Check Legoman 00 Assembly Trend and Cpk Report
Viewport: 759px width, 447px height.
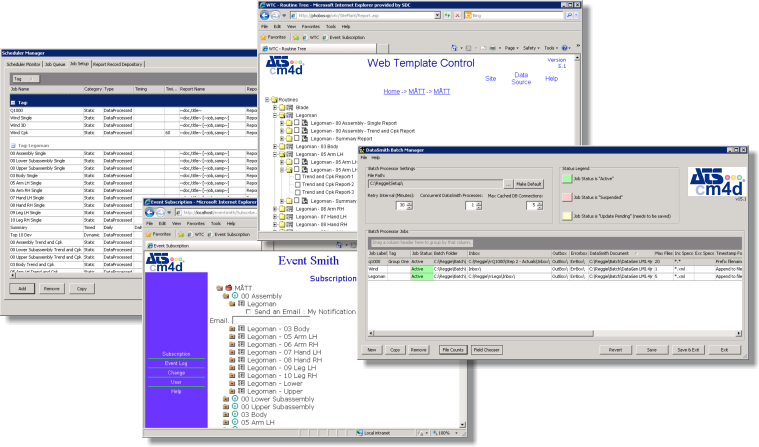297,131
